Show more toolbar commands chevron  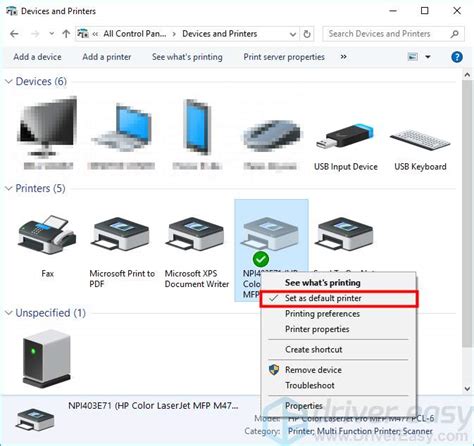click(x=343, y=57)
